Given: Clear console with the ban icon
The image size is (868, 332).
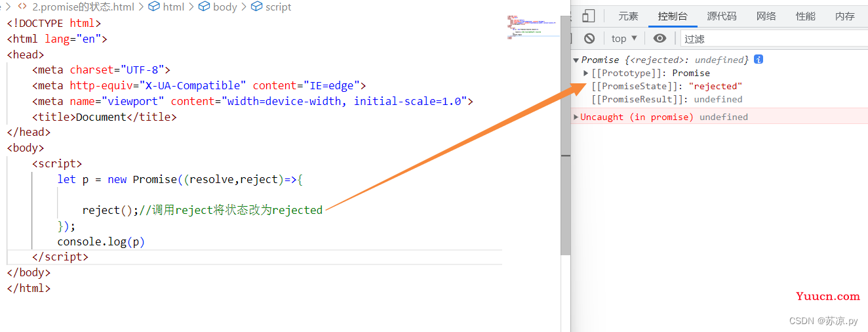Looking at the screenshot, I should click(589, 38).
